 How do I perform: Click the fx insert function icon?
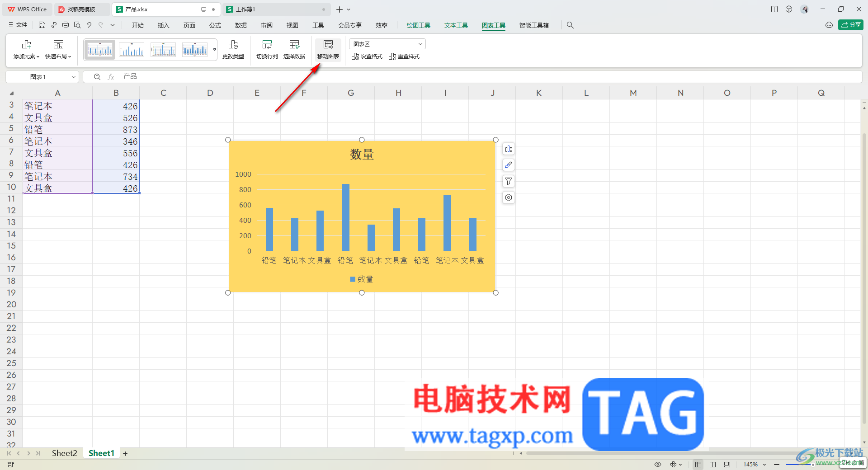(111, 77)
